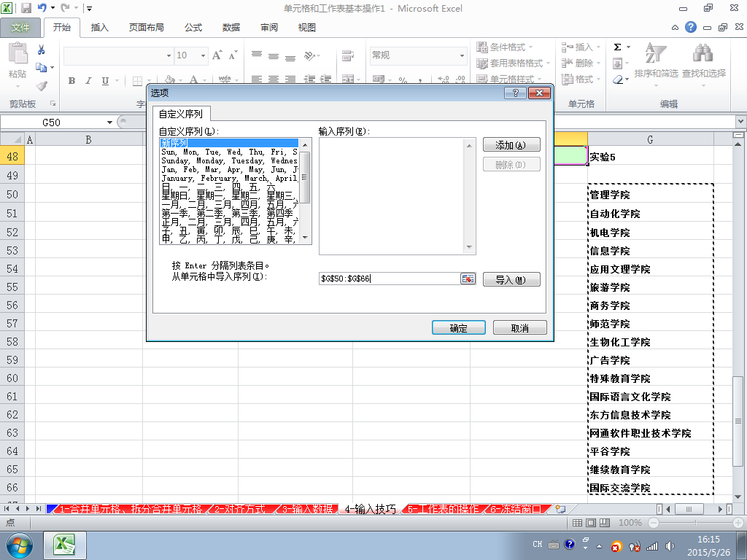
Task: Click the Excel Help question mark icon
Action: [690, 27]
